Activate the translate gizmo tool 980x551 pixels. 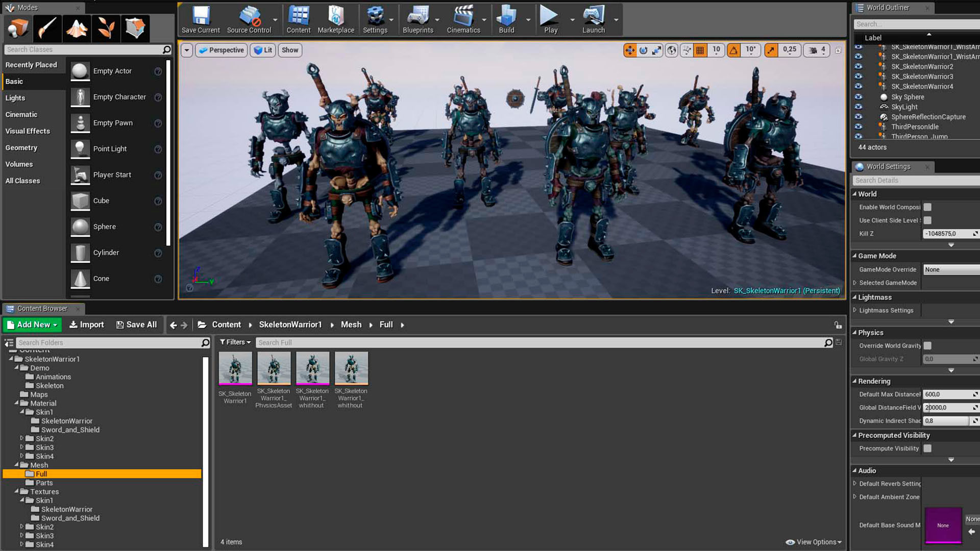coord(630,50)
